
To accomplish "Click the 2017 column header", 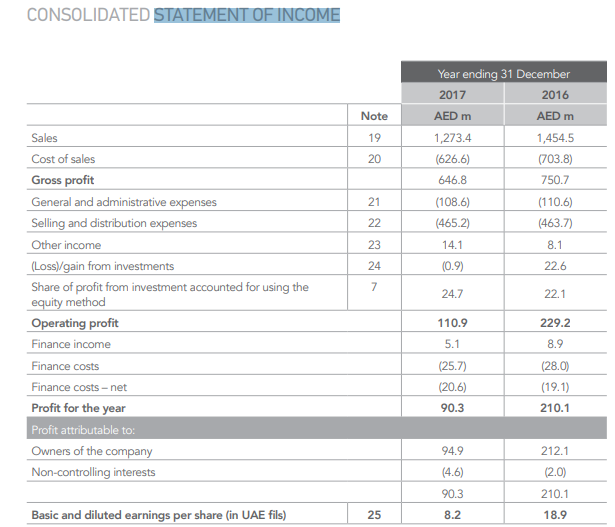I will pyautogui.click(x=452, y=95).
